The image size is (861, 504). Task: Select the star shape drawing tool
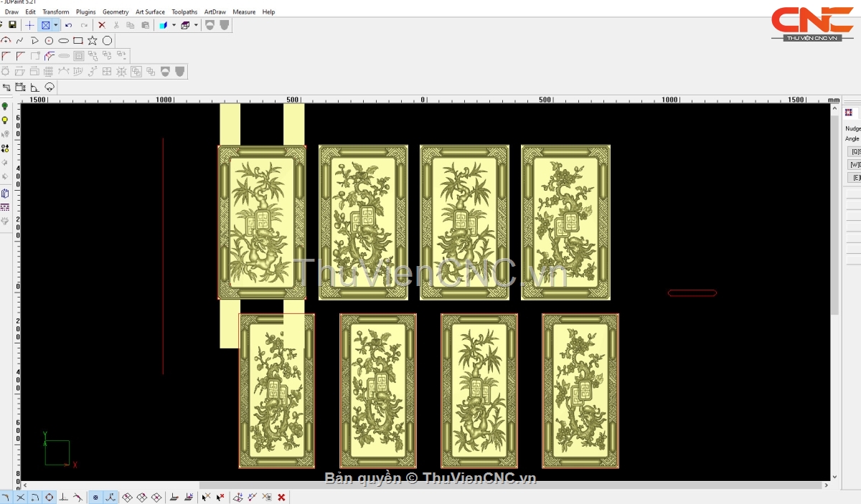click(x=93, y=41)
